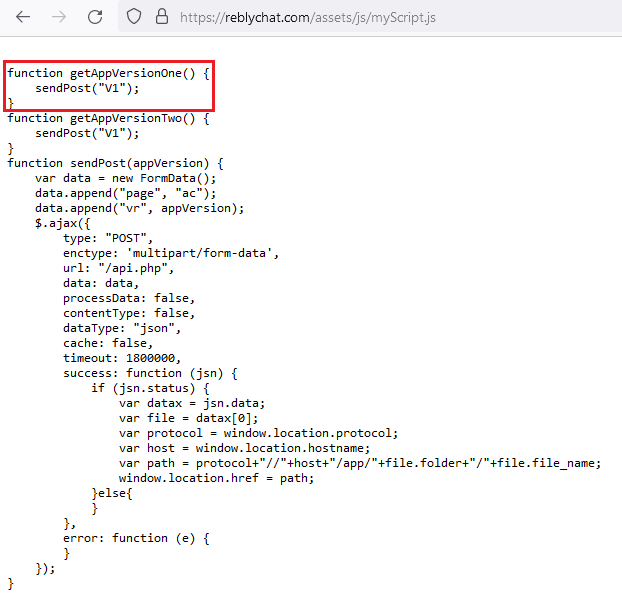622x596 pixels.
Task: Click the window.location.href = path line
Action: pyautogui.click(x=216, y=478)
